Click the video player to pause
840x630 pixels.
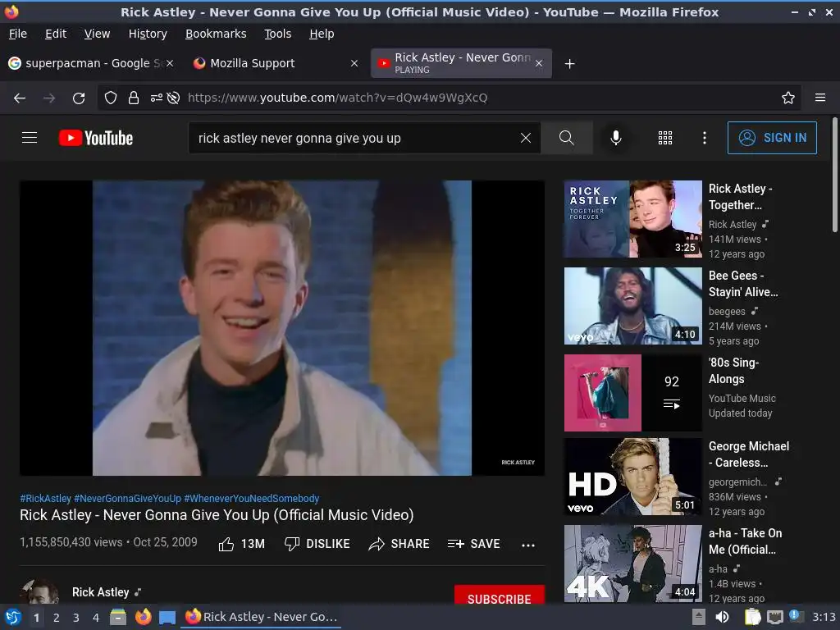point(282,328)
